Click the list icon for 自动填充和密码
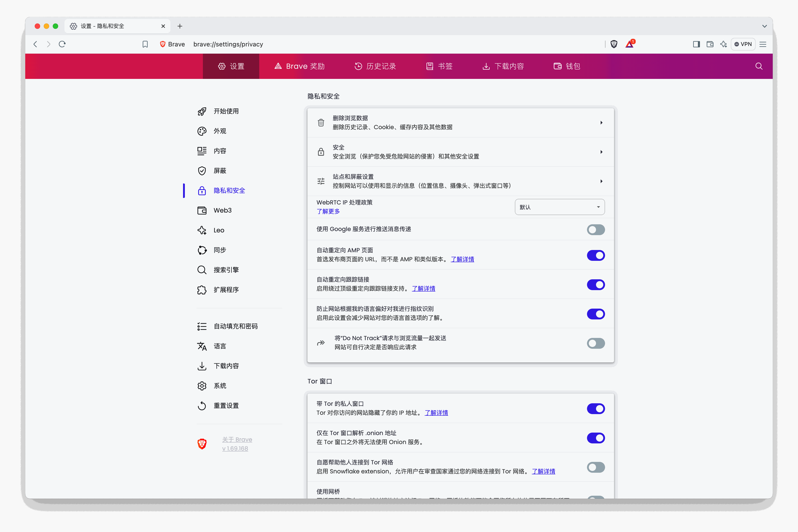Screen dimensions: 798x532 point(202,326)
